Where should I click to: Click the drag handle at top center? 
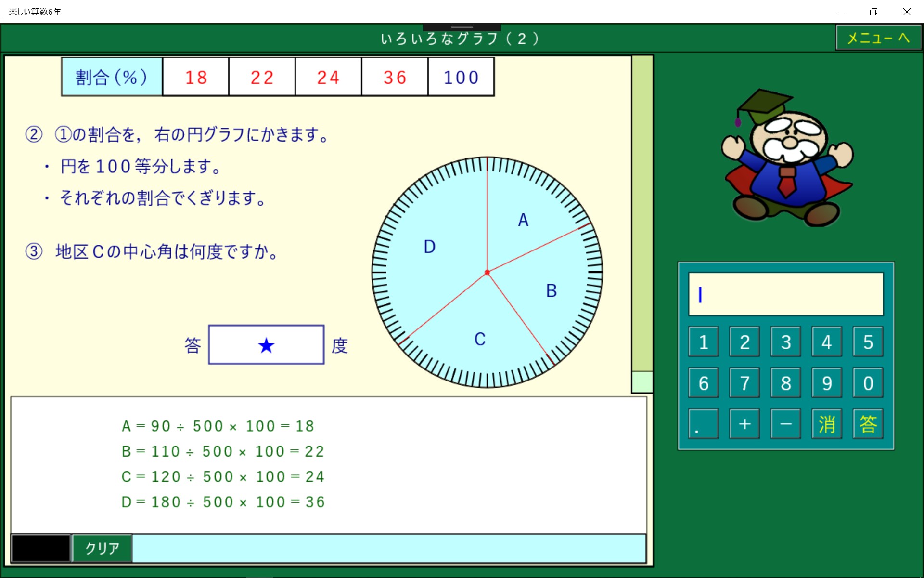click(x=462, y=27)
